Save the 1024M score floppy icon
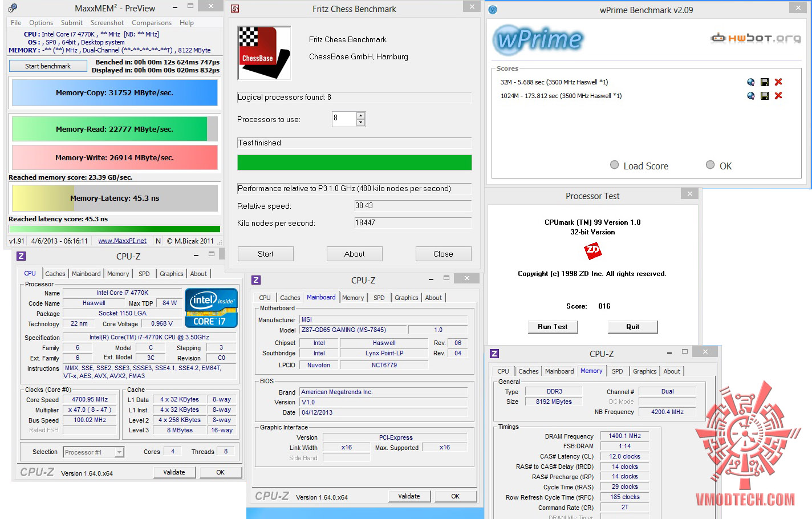 765,96
